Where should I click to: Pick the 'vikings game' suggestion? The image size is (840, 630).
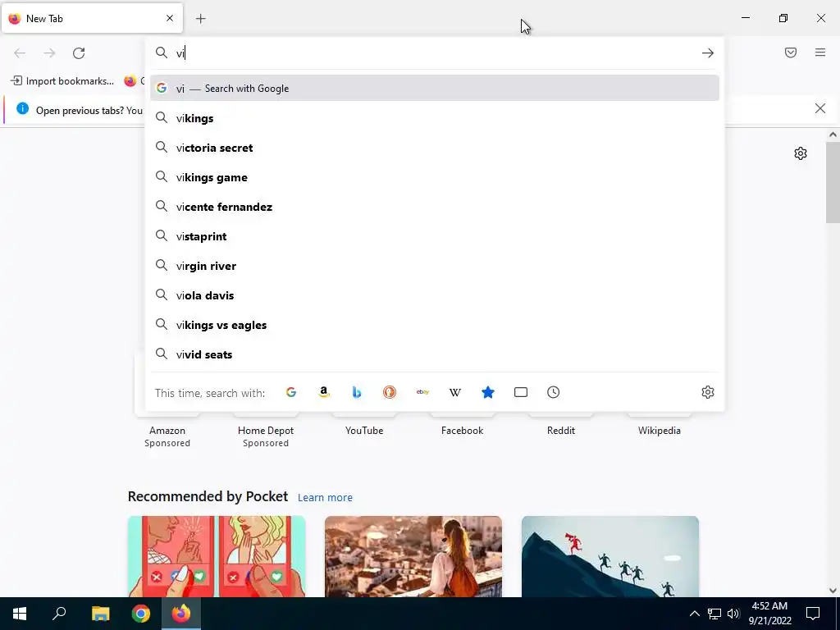(x=435, y=177)
